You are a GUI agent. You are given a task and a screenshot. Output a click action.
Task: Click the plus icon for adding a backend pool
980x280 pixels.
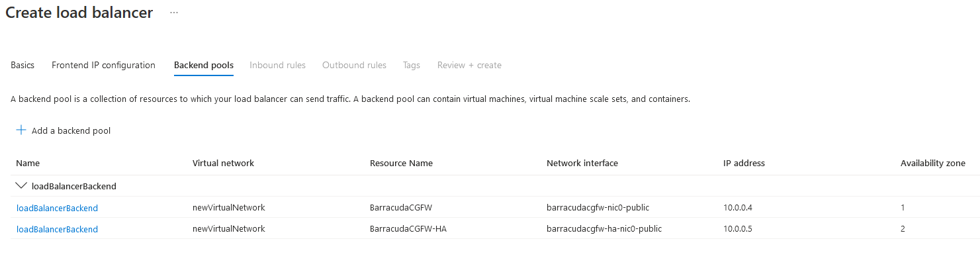tap(21, 130)
